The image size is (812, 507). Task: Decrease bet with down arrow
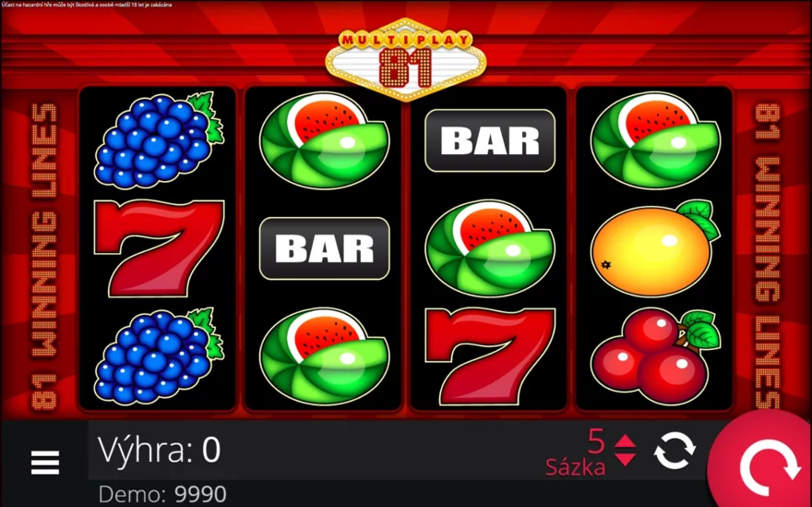625,459
